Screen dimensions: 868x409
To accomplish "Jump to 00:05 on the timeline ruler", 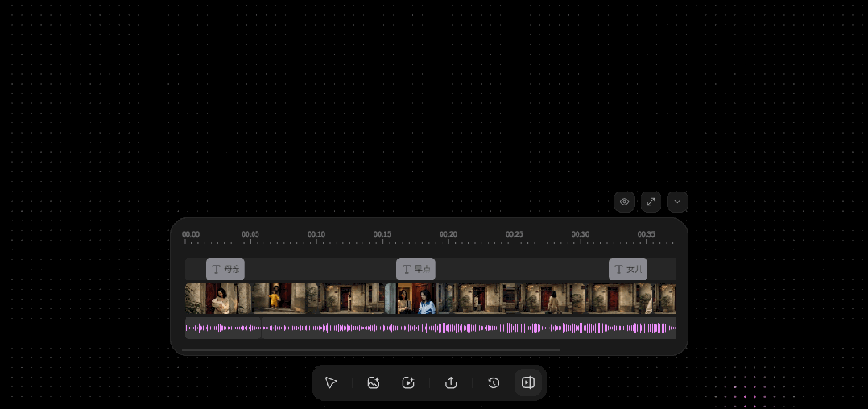I will (250, 234).
